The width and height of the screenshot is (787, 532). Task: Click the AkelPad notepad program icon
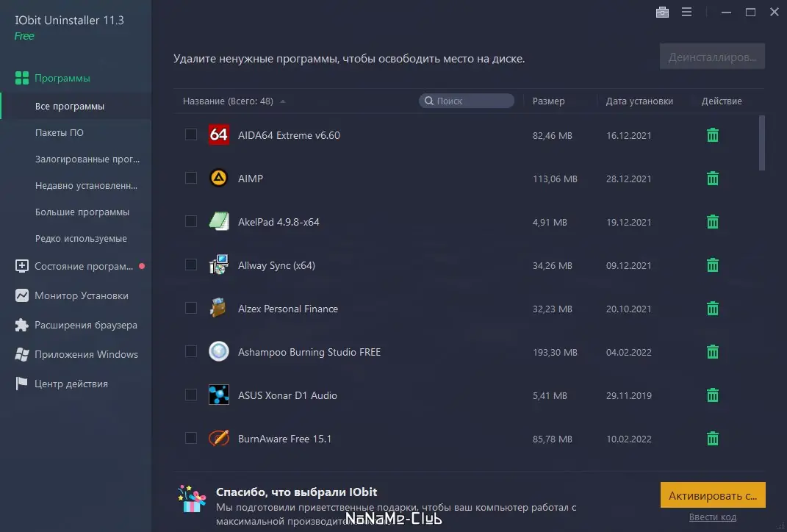[x=219, y=221]
